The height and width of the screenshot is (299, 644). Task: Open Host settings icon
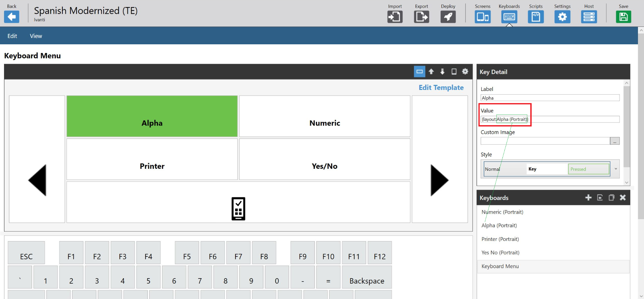tap(589, 17)
